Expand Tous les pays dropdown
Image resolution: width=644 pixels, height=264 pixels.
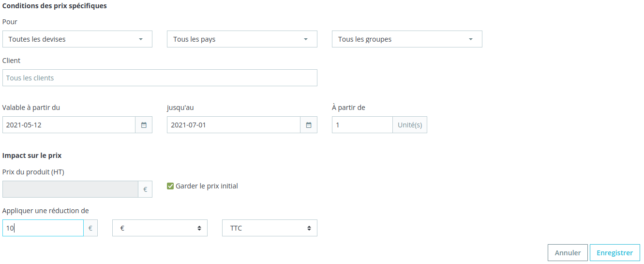point(242,39)
